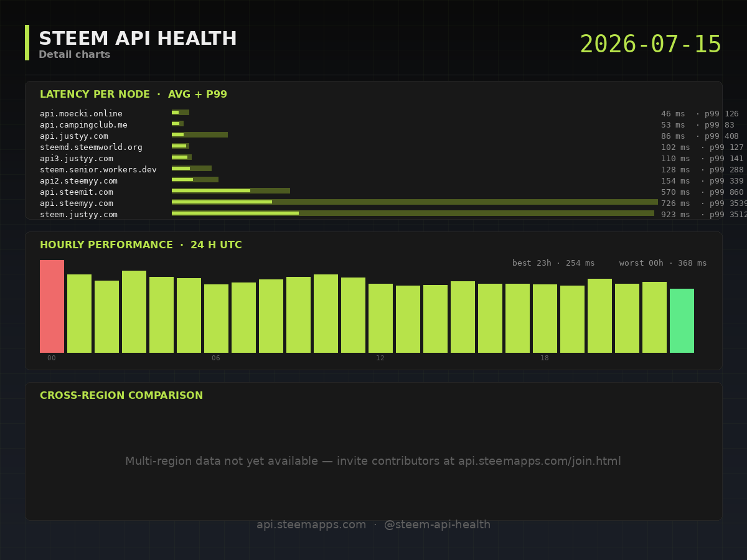Click node name api.justyy.com
The height and width of the screenshot is (560, 747).
click(x=74, y=136)
